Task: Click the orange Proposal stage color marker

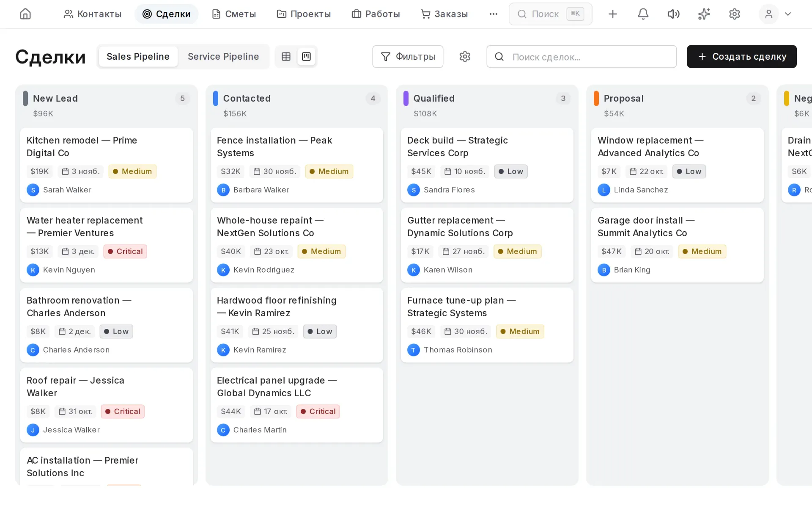Action: pyautogui.click(x=596, y=98)
